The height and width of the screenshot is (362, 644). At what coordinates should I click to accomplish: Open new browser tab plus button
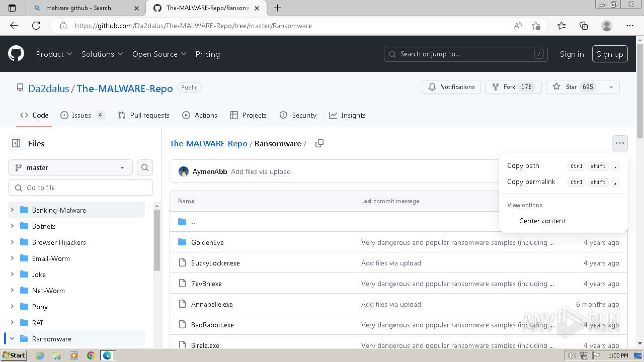[x=277, y=8]
